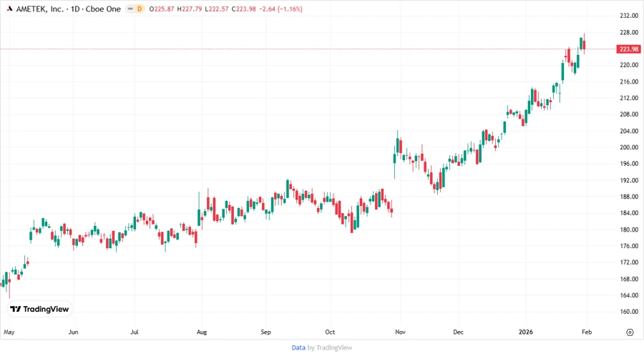Click the 160.00 price axis label
The image size is (644, 356).
pos(629,312)
